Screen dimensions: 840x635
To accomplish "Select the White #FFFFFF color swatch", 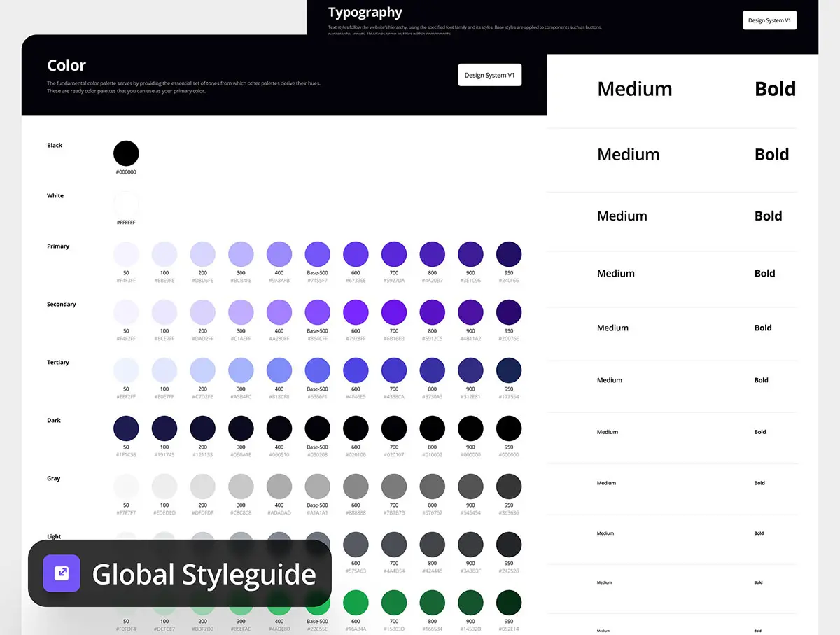I will pyautogui.click(x=126, y=204).
